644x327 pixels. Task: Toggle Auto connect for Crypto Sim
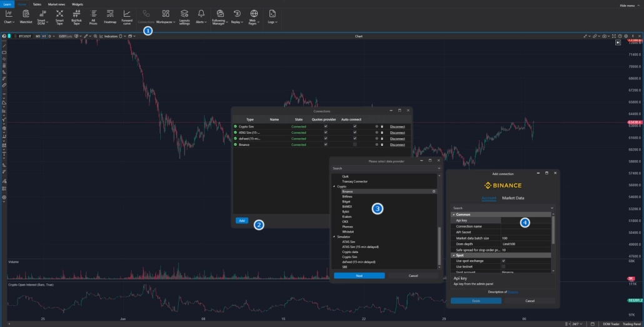(355, 126)
